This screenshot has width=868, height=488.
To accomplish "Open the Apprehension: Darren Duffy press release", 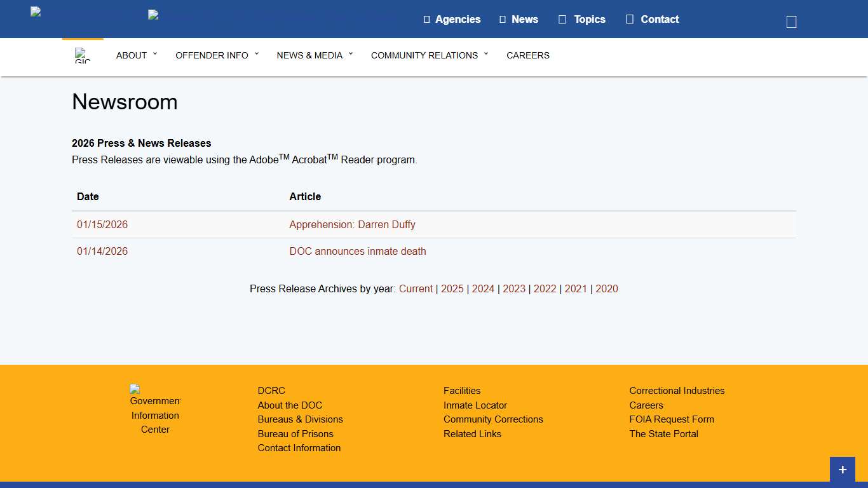I will click(352, 224).
